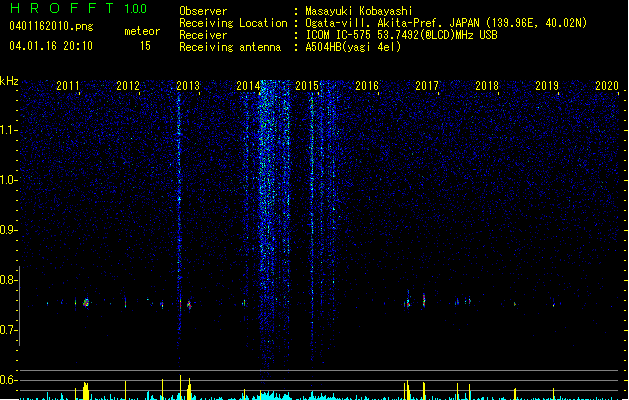Click the 0.6 kHz axis label
Image resolution: width=629 pixels, height=400 pixels.
coord(8,380)
